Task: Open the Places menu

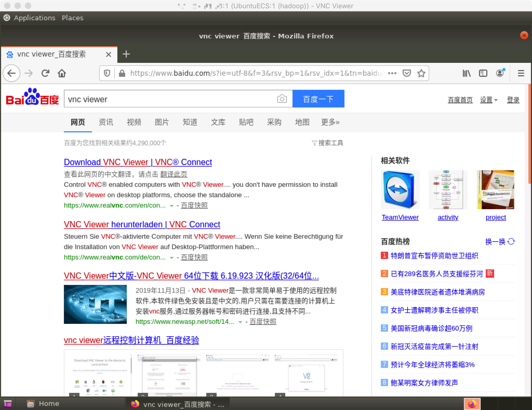Action: pyautogui.click(x=72, y=18)
